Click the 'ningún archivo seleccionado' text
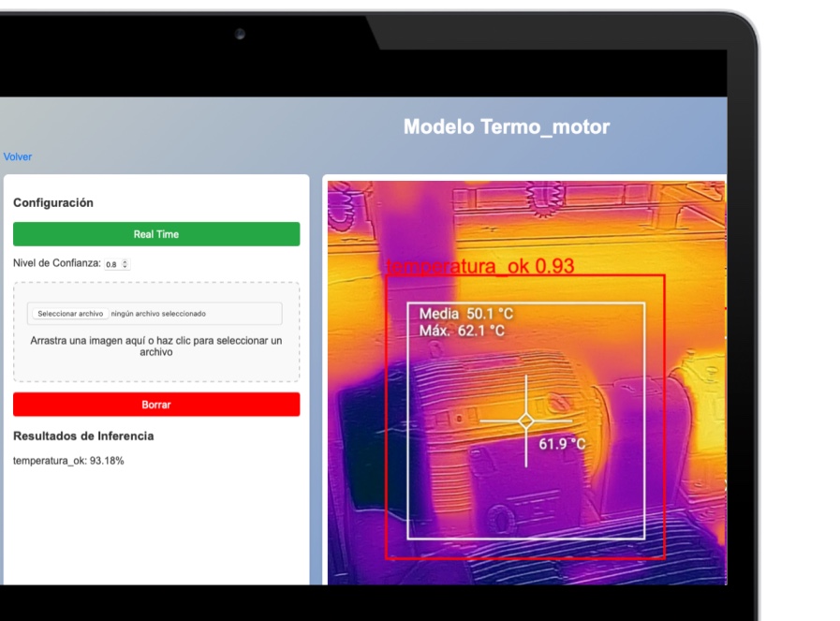 (x=158, y=314)
